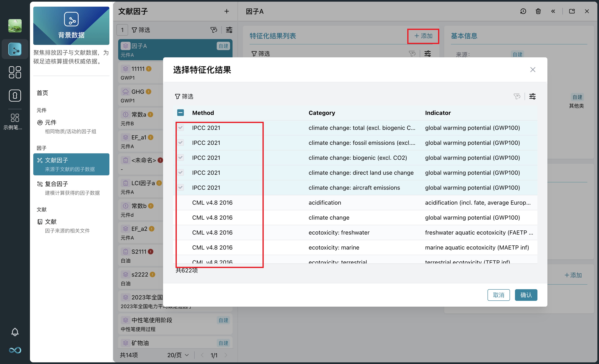Uncheck IPCC 2021 biogenic row checkbox
The height and width of the screenshot is (364, 599).
(x=180, y=158)
